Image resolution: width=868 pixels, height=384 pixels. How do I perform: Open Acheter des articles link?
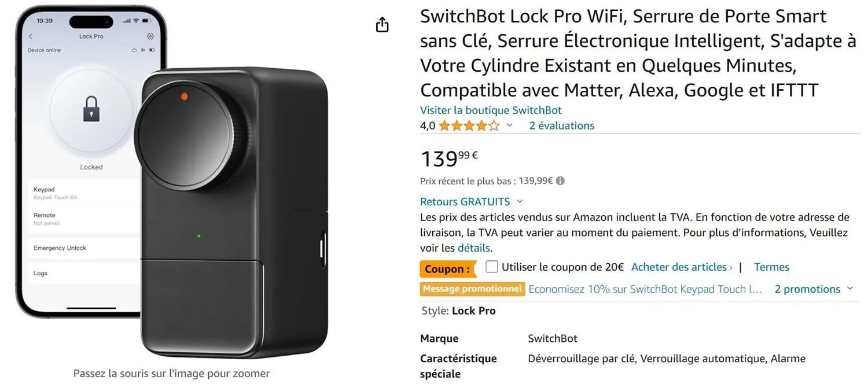pyautogui.click(x=682, y=267)
